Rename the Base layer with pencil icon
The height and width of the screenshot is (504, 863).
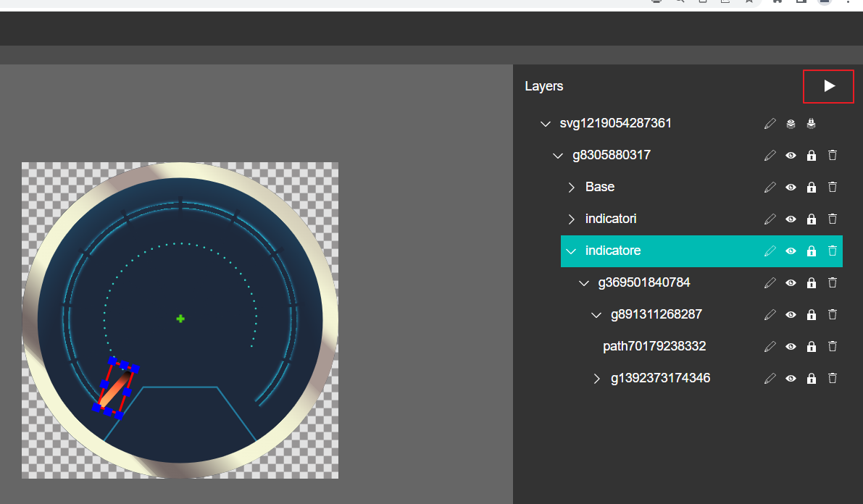(x=770, y=187)
